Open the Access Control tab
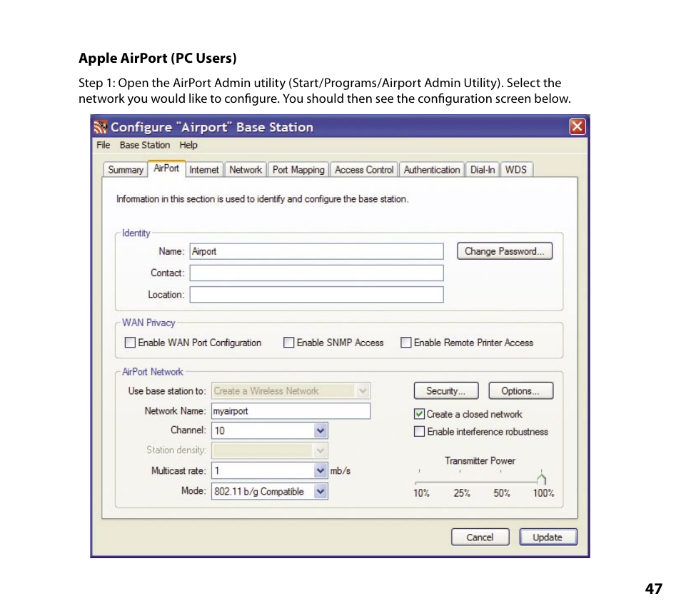 (x=364, y=170)
